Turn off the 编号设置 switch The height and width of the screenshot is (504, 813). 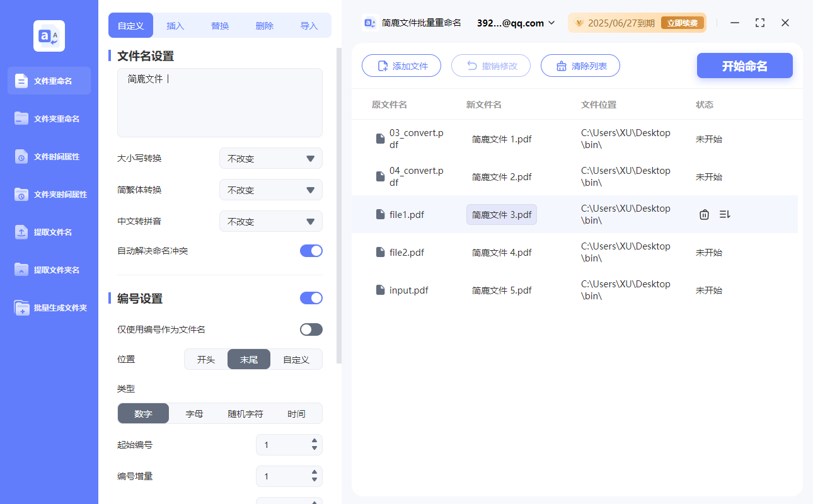point(311,297)
